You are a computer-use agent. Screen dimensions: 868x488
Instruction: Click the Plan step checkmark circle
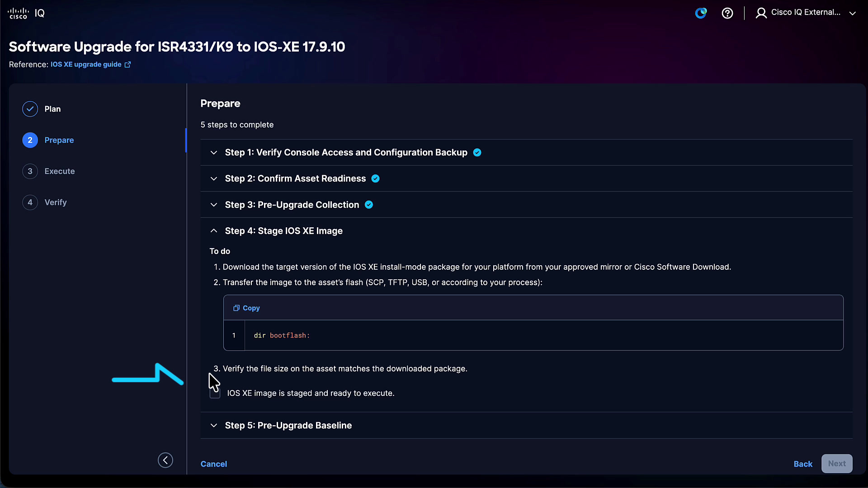tap(30, 109)
